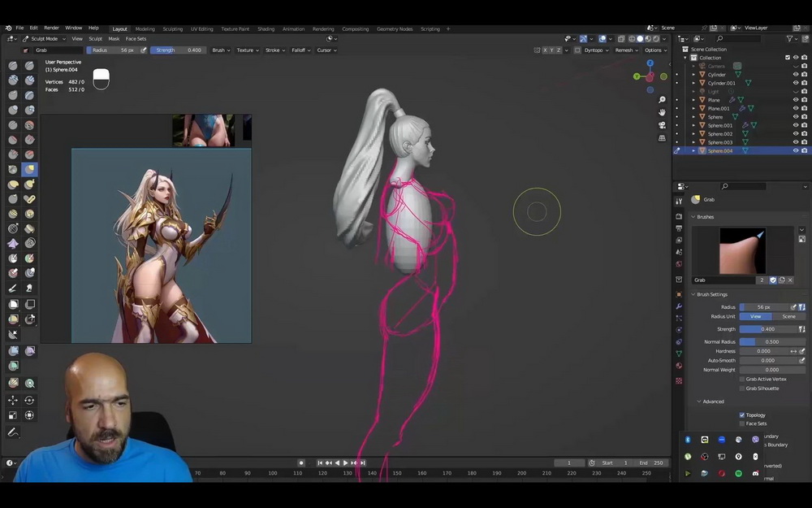Screen dimensions: 812x508
Task: Select the Scale transform tool
Action: (x=13, y=415)
